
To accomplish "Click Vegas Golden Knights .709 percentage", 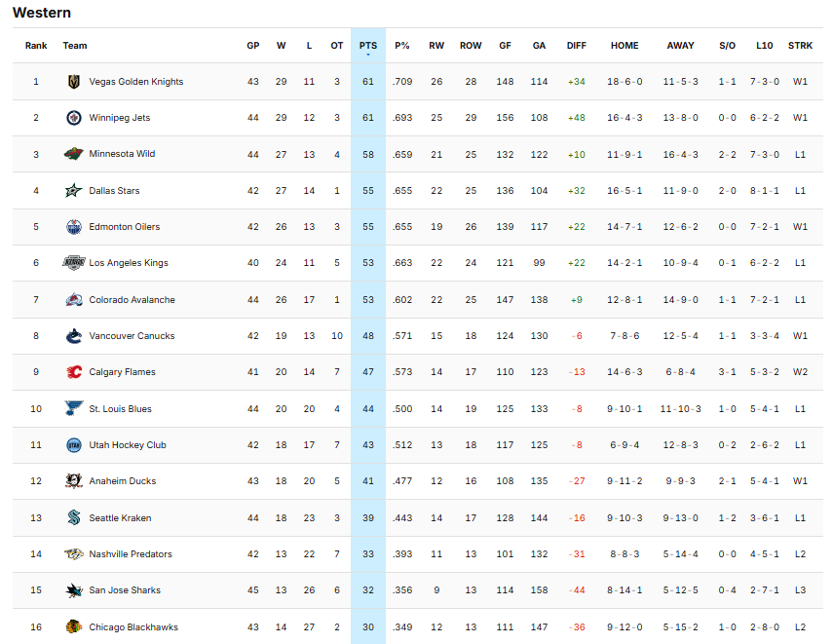I will click(402, 82).
